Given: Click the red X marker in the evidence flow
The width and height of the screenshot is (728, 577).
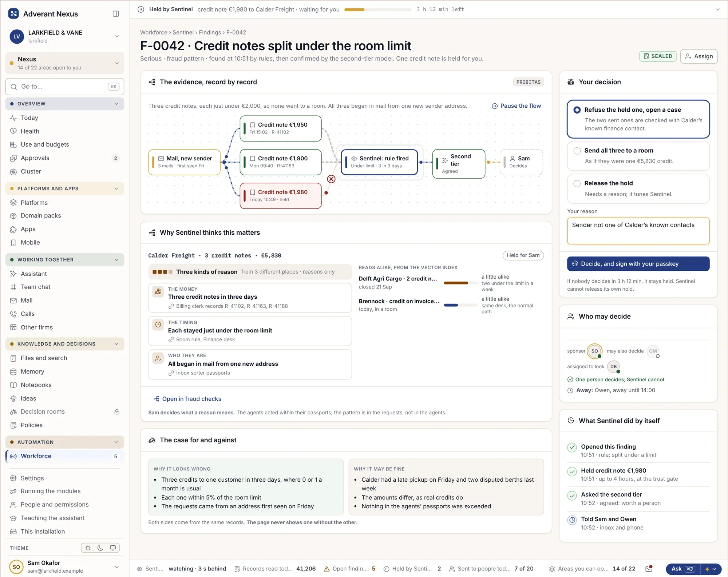Looking at the screenshot, I should pyautogui.click(x=331, y=179).
